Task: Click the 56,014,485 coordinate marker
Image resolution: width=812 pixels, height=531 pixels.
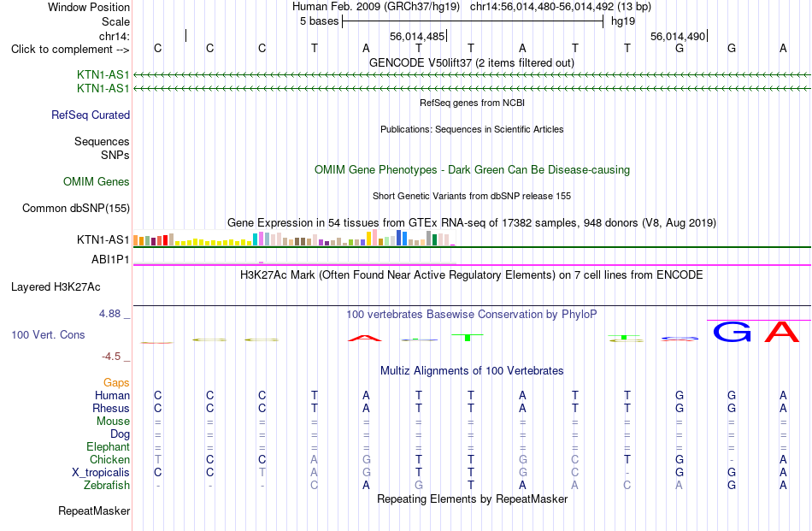Action: click(x=417, y=36)
